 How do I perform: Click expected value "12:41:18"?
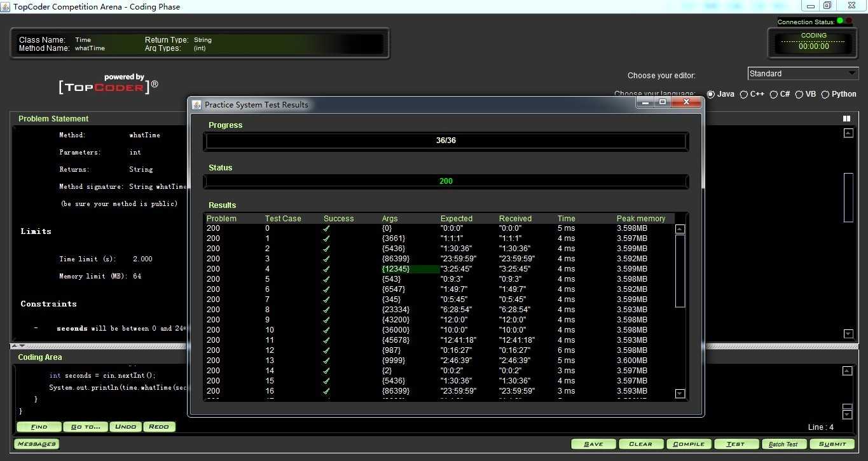point(459,340)
